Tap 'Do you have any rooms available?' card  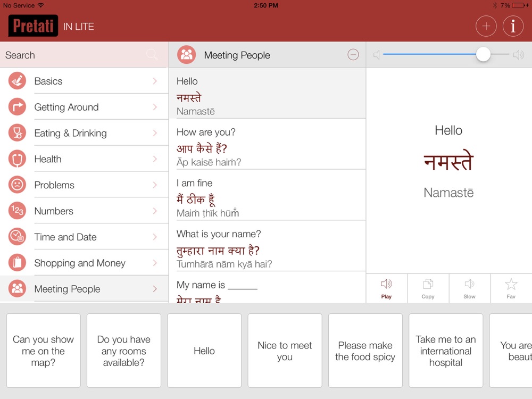[x=124, y=351]
